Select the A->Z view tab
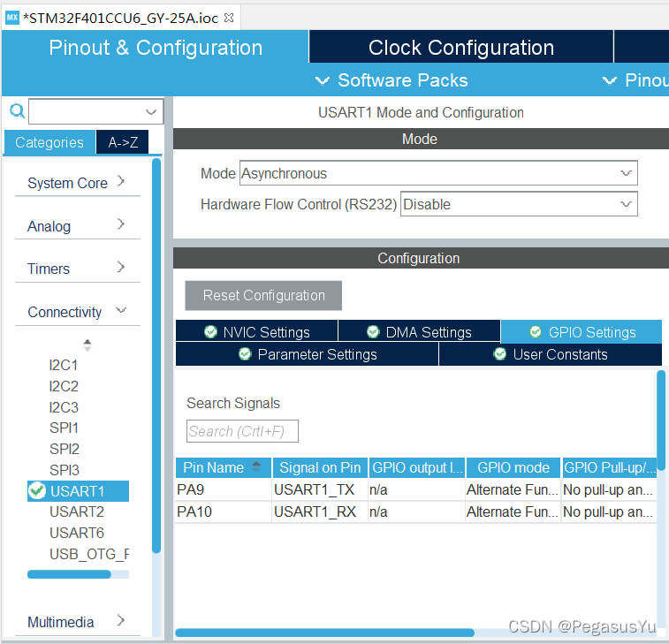The width and height of the screenshot is (669, 644). point(123,142)
